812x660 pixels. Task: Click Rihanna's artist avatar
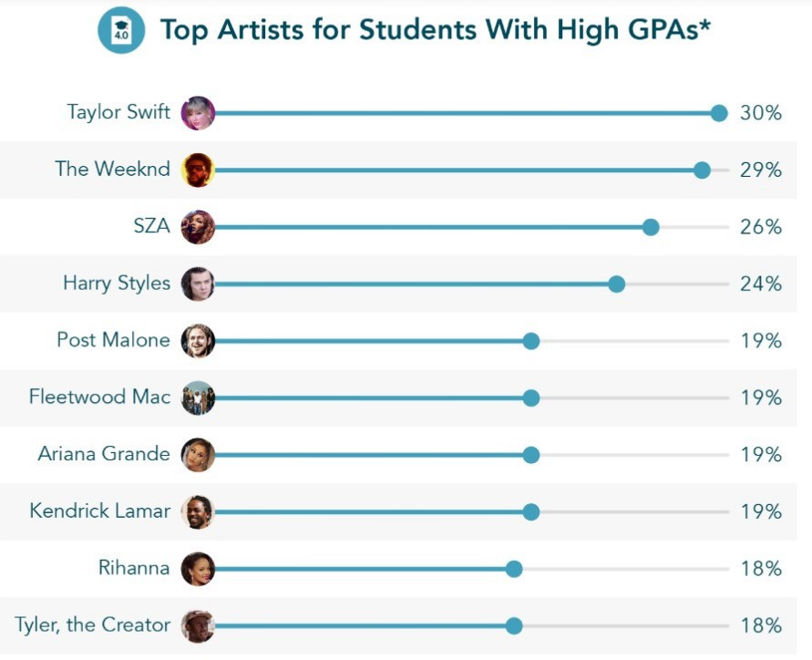point(198,569)
